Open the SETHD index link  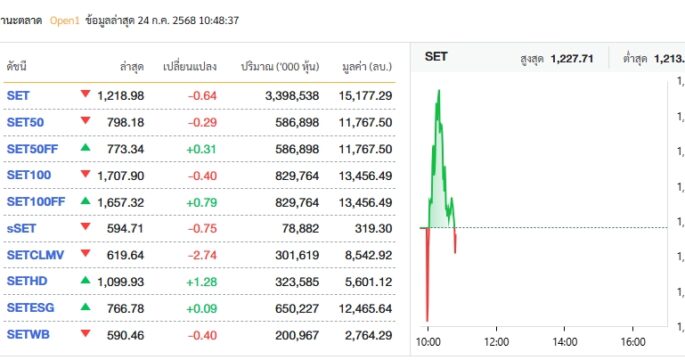click(x=27, y=281)
